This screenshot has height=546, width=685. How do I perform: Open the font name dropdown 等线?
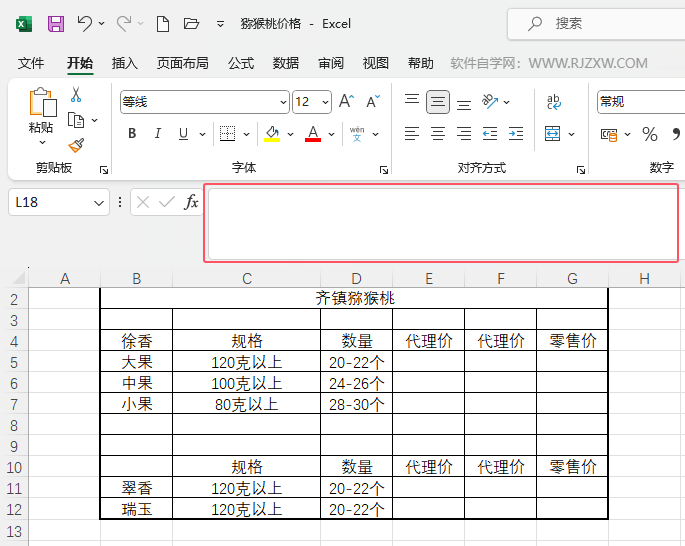click(284, 102)
